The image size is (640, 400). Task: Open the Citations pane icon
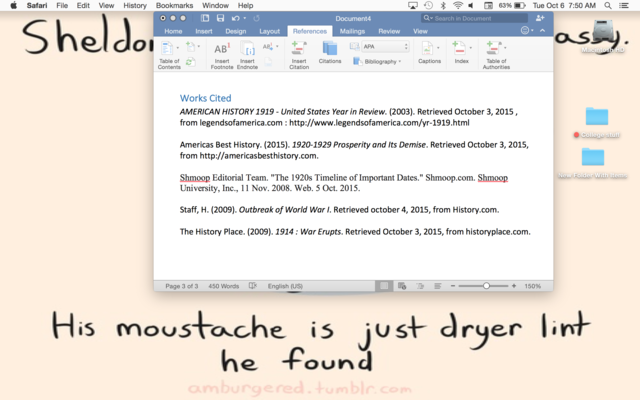pyautogui.click(x=330, y=49)
